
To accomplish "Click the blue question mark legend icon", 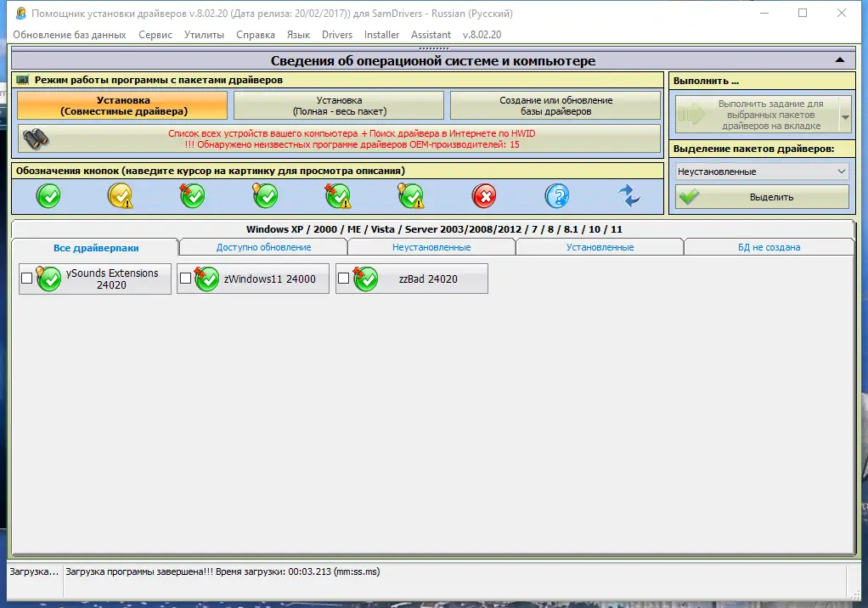I will click(557, 196).
